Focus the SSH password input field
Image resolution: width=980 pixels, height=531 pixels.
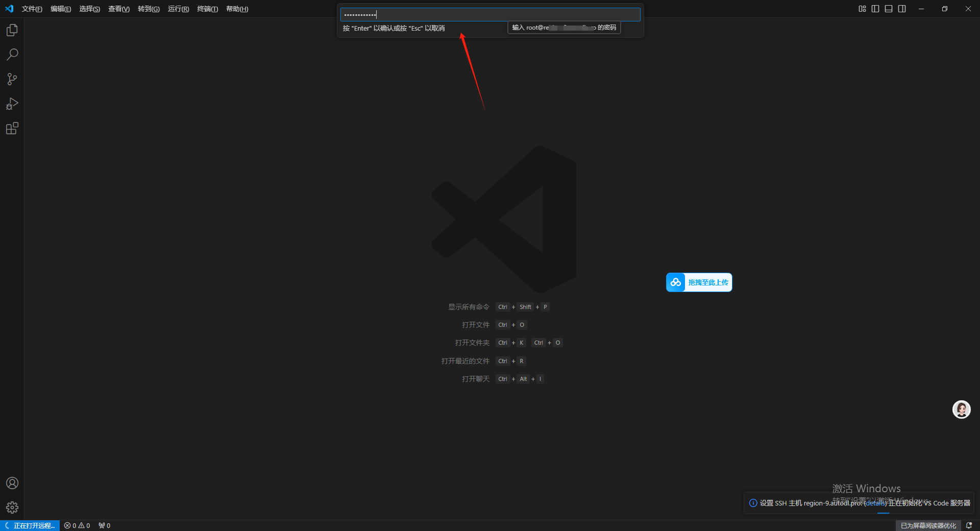coord(490,14)
